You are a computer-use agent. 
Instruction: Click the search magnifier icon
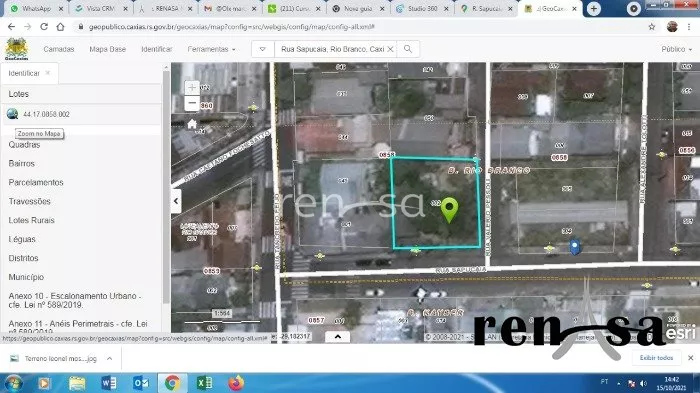tap(408, 49)
